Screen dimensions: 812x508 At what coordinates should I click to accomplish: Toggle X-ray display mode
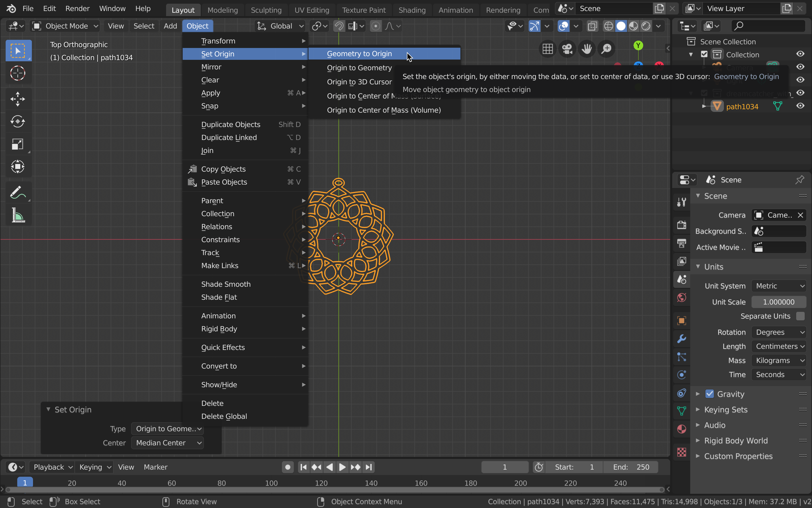coord(593,26)
